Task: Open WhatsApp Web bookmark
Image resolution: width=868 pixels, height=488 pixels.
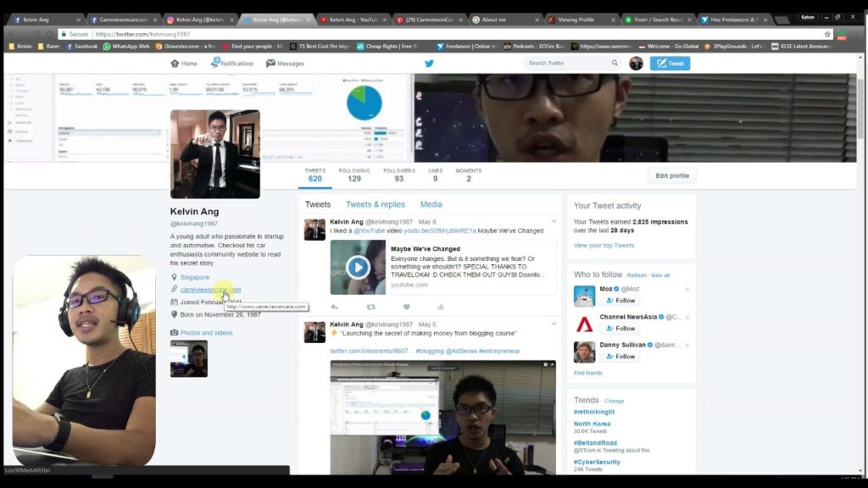Action: point(126,47)
